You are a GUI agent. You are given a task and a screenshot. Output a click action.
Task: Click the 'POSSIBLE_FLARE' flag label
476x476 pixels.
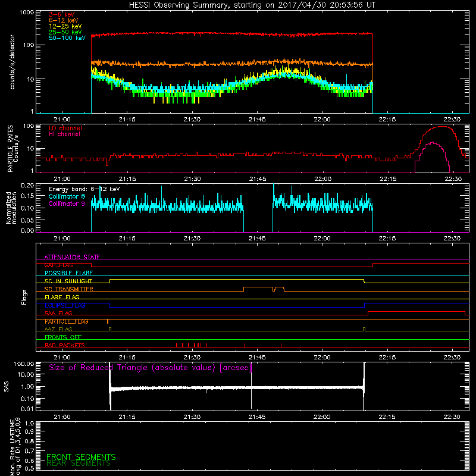68,273
